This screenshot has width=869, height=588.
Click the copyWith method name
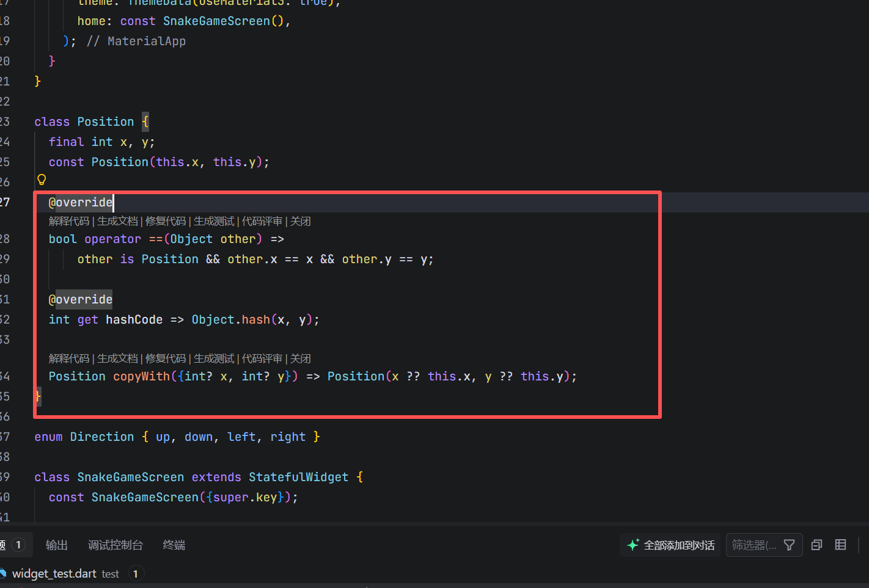(142, 376)
